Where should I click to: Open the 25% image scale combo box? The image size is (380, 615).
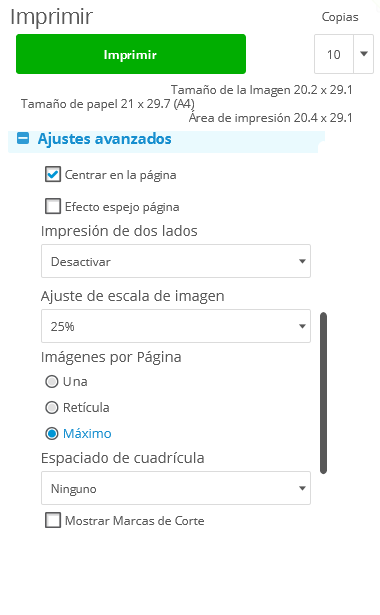coord(176,326)
